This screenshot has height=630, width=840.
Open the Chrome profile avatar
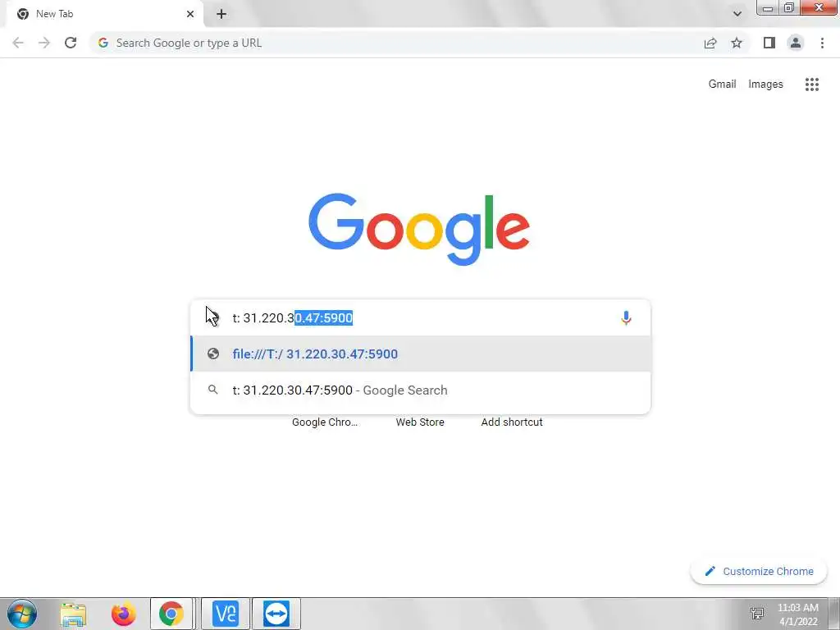[796, 43]
